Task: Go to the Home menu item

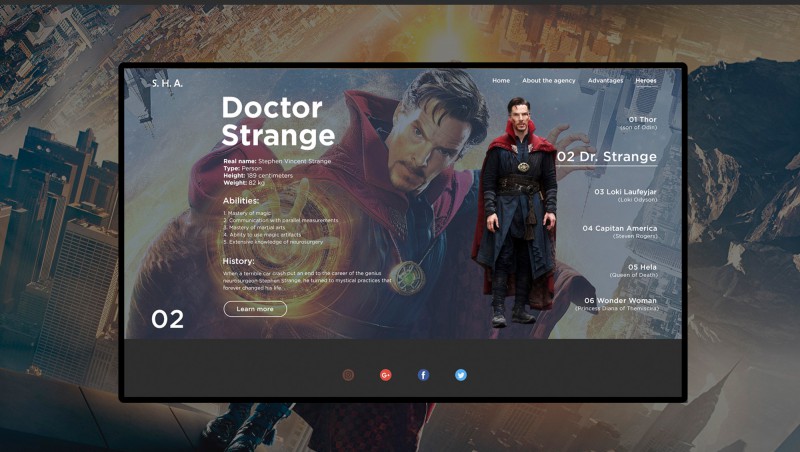Action: [x=501, y=81]
